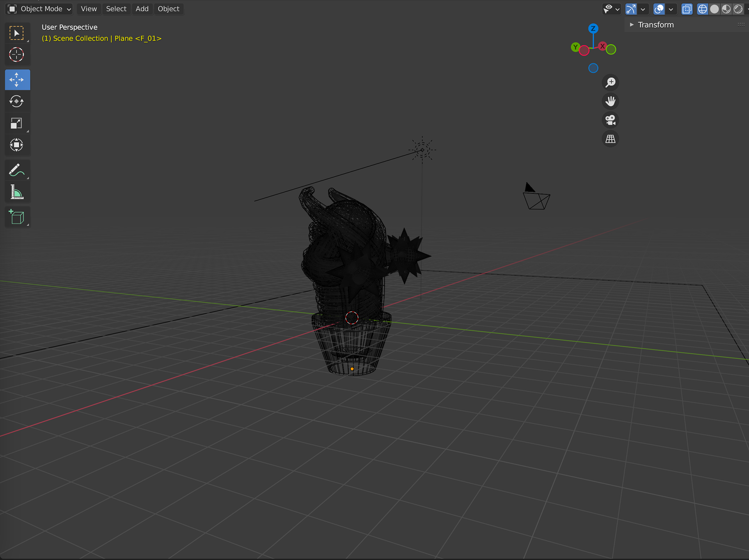
Task: Click the selected pot's orange origin dot
Action: [x=352, y=369]
